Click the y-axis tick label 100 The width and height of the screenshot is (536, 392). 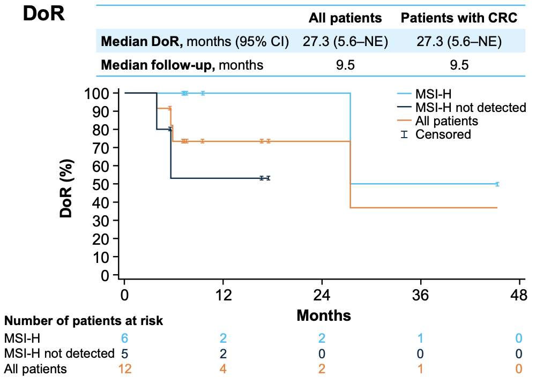coord(96,93)
